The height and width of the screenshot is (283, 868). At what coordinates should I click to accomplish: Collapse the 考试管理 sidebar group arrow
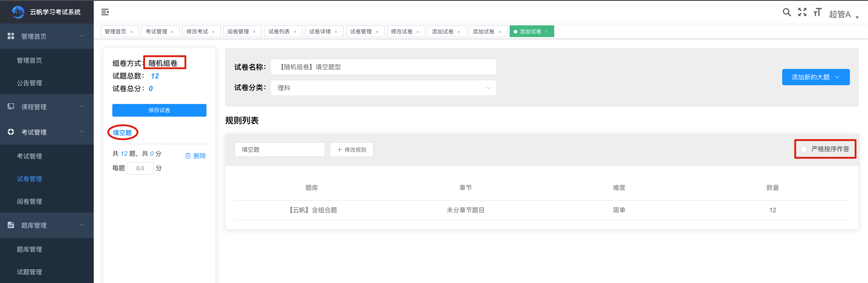82,132
